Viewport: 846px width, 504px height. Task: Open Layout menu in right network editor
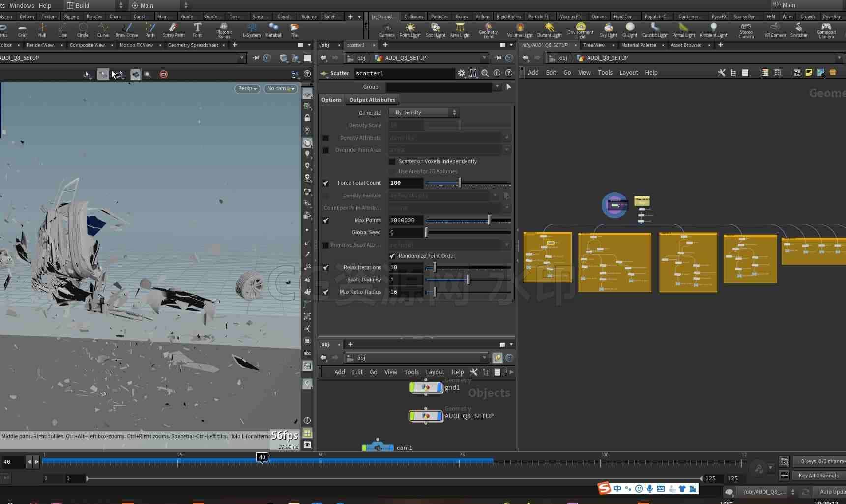pyautogui.click(x=628, y=73)
